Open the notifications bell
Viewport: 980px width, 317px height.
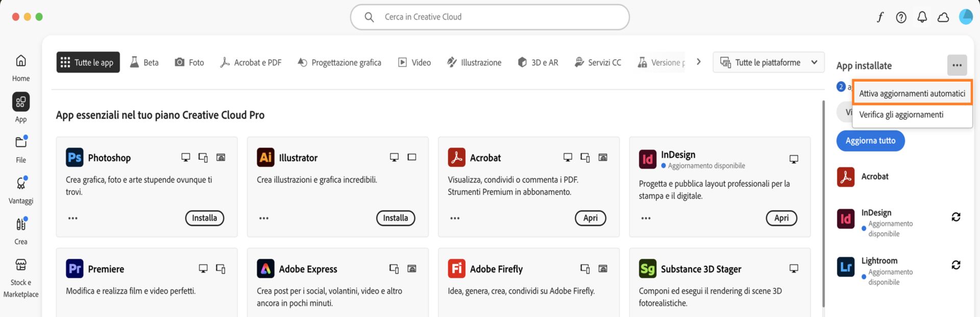point(922,17)
